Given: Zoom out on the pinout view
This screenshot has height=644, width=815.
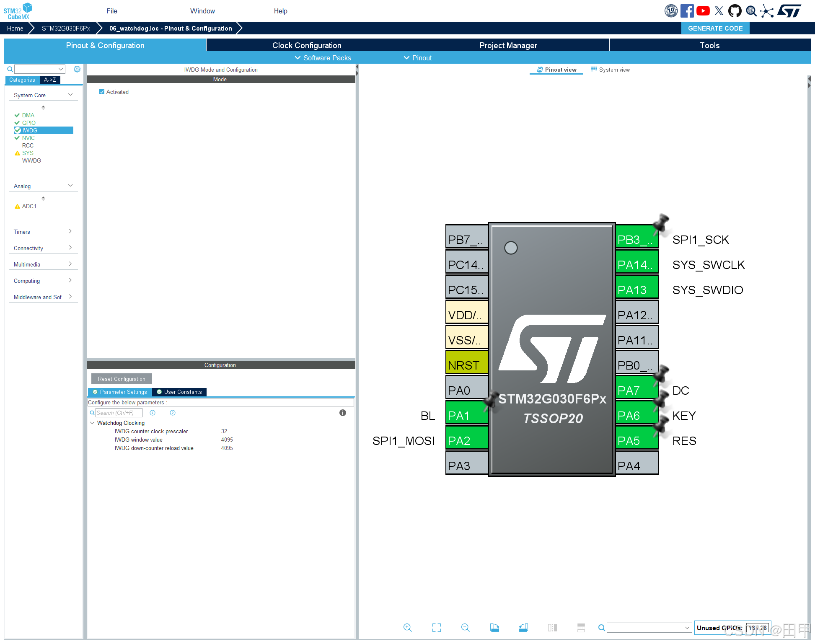Looking at the screenshot, I should coord(466,628).
